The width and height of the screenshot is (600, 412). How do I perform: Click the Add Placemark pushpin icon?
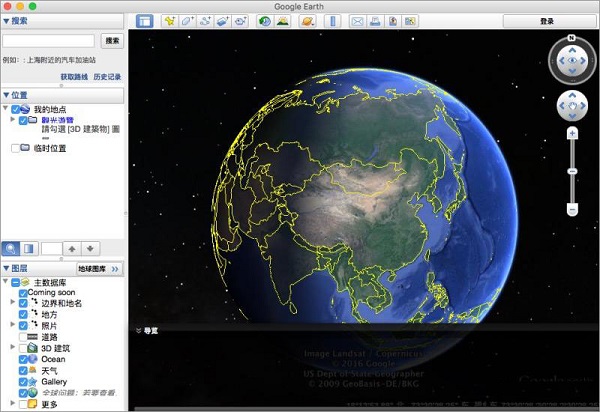point(169,21)
